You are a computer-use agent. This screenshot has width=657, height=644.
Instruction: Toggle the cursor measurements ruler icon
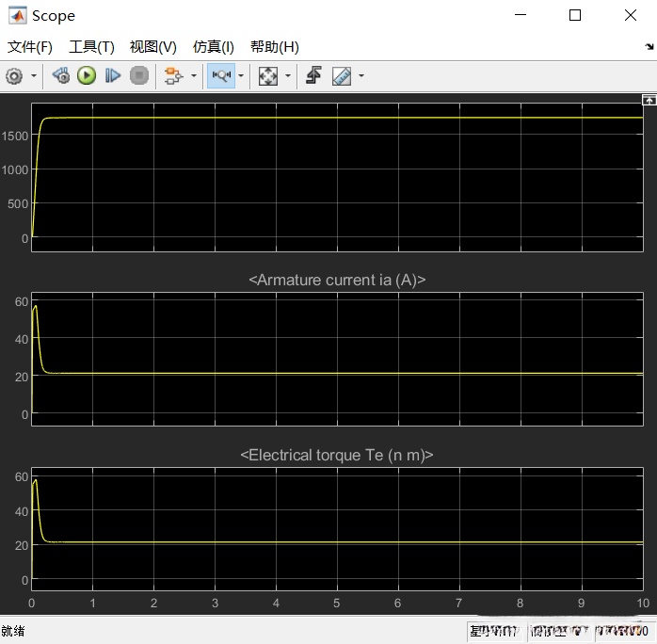click(x=342, y=76)
